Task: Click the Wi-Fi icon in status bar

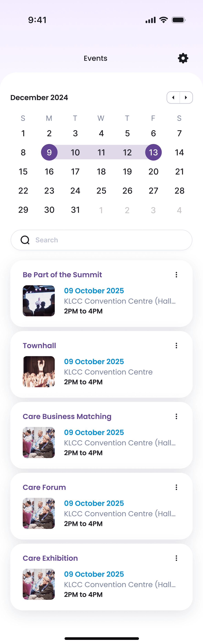Action: coord(163,20)
